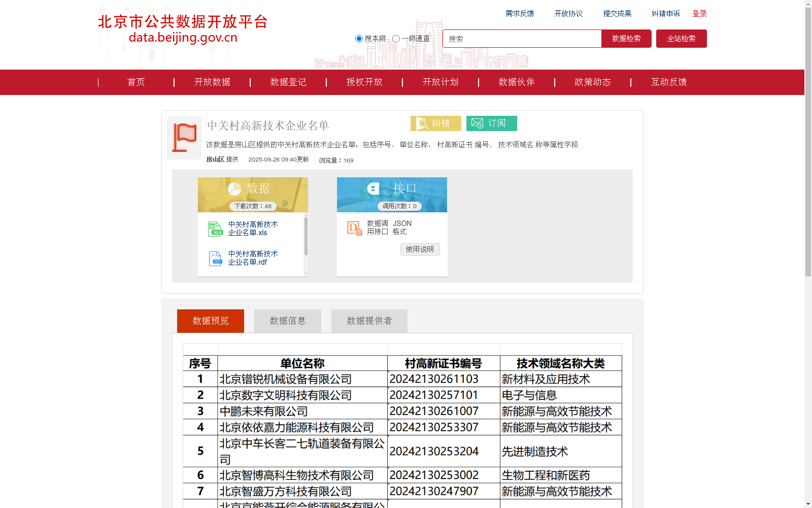Viewport: 812px width, 508px height.
Task: Click the 数据调用接口 JSON格式 link
Action: click(389, 228)
